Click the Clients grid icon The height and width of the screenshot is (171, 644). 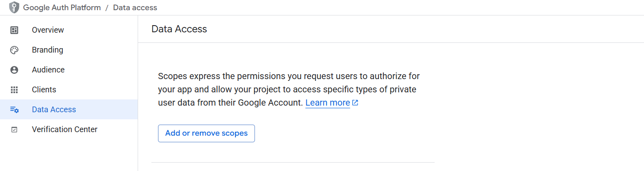(x=14, y=90)
